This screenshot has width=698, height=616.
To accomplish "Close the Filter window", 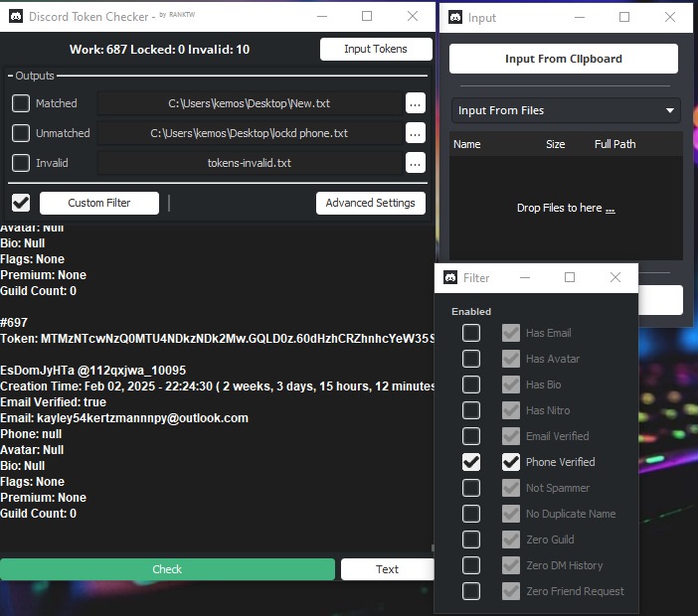I will [x=615, y=277].
